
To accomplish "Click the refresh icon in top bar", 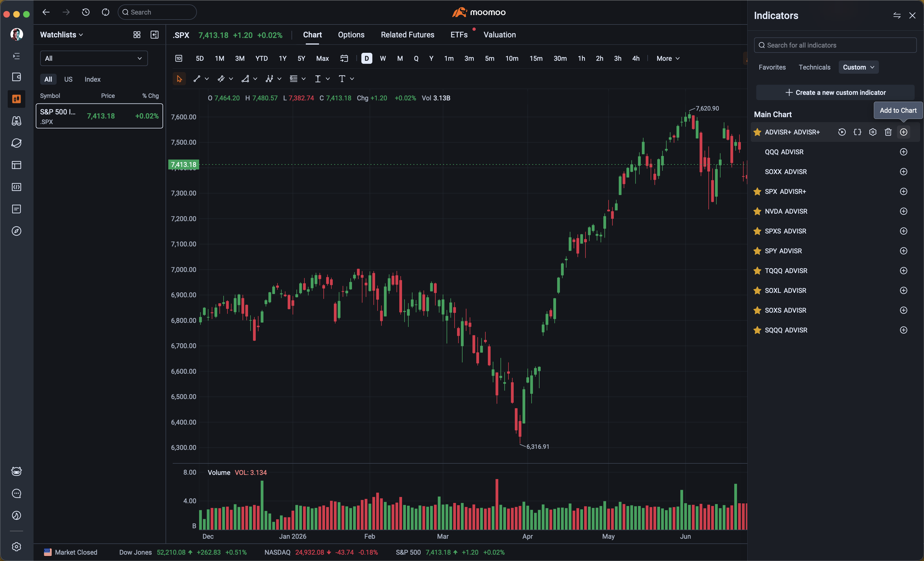I will point(106,12).
